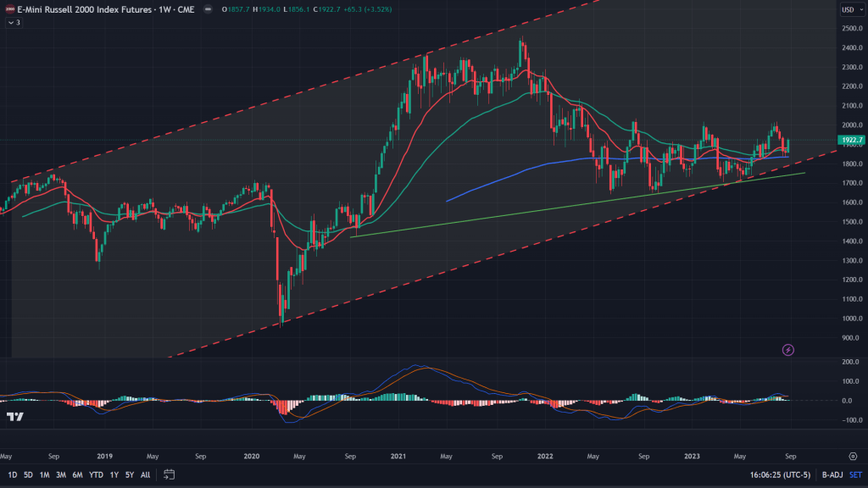
Task: Click the TradingView logo on the chart
Action: click(14, 416)
